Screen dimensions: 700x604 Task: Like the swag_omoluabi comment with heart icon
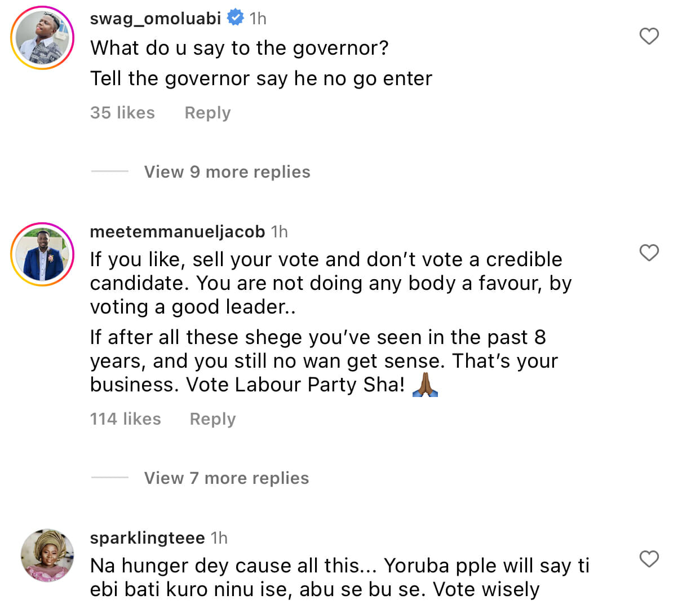pos(649,36)
